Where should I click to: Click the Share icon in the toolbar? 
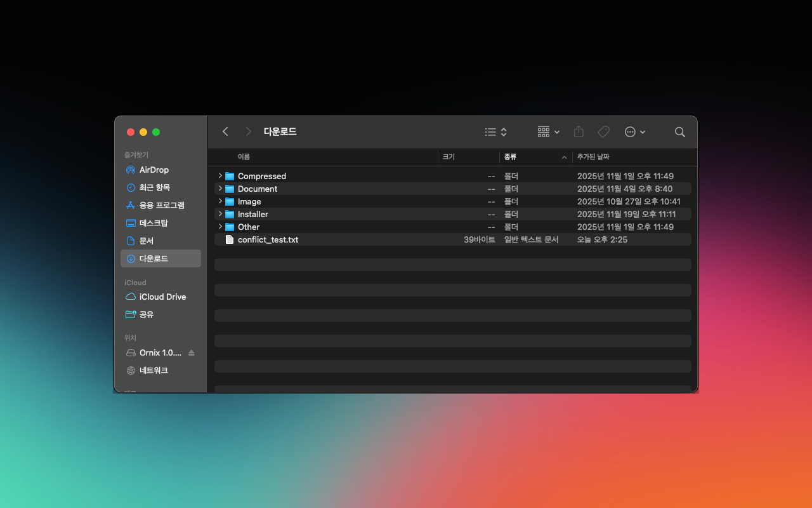pyautogui.click(x=578, y=131)
